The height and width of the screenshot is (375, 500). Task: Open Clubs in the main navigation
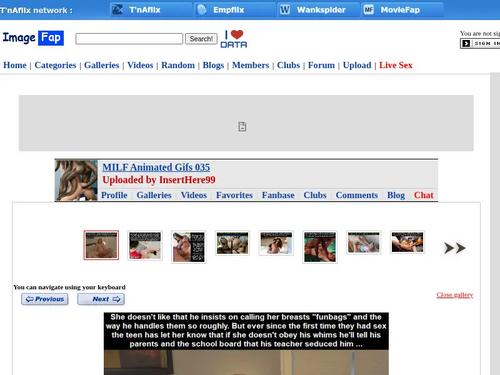tap(288, 65)
